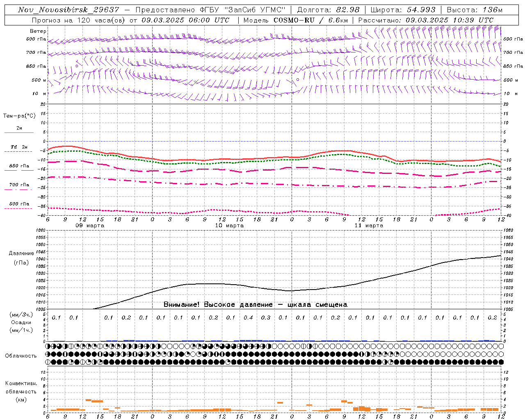Click the station title Nov_Novosibirsk_29637
The width and height of the screenshot is (525, 420).
[x=68, y=10]
